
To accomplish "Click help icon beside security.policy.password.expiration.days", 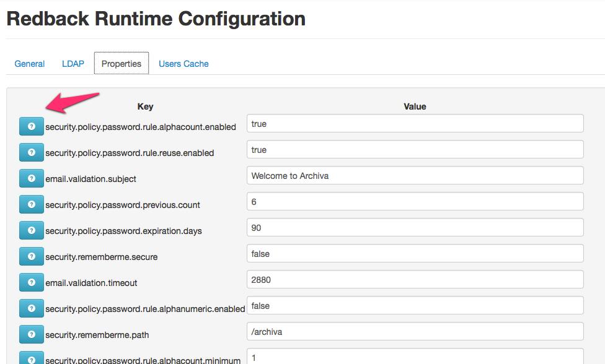I will point(31,230).
